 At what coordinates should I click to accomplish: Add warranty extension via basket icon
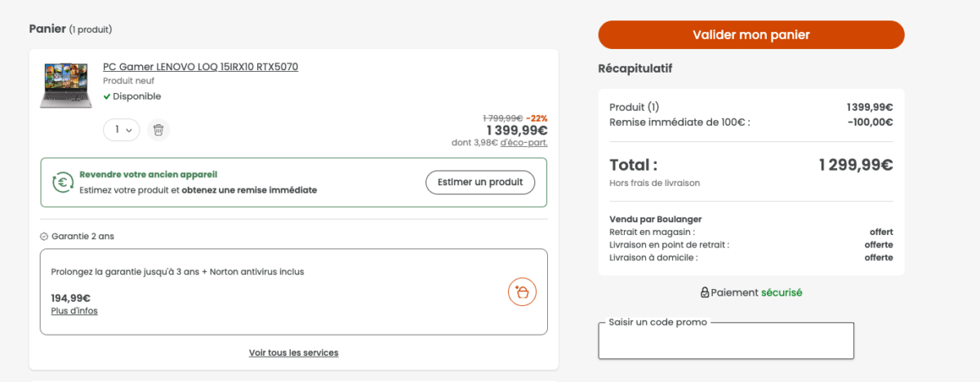523,291
